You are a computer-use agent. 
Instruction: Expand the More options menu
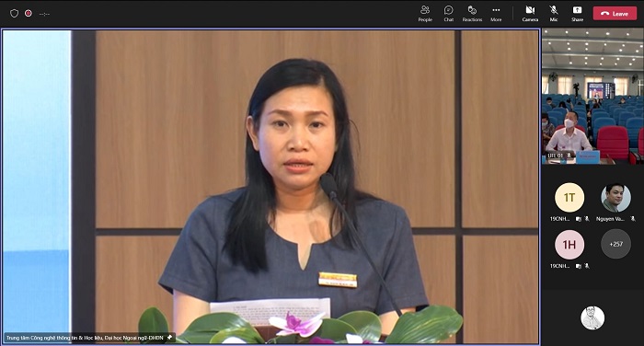[x=496, y=13]
